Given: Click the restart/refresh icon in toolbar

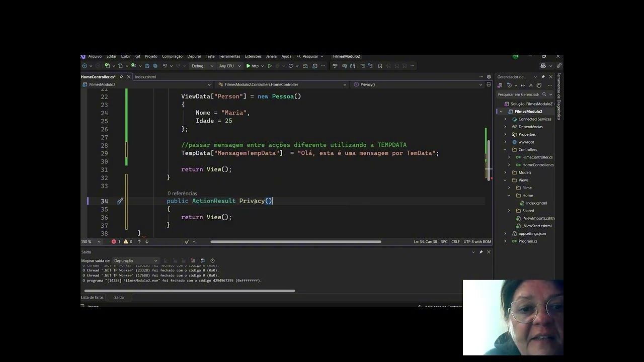Looking at the screenshot, I should [x=290, y=66].
